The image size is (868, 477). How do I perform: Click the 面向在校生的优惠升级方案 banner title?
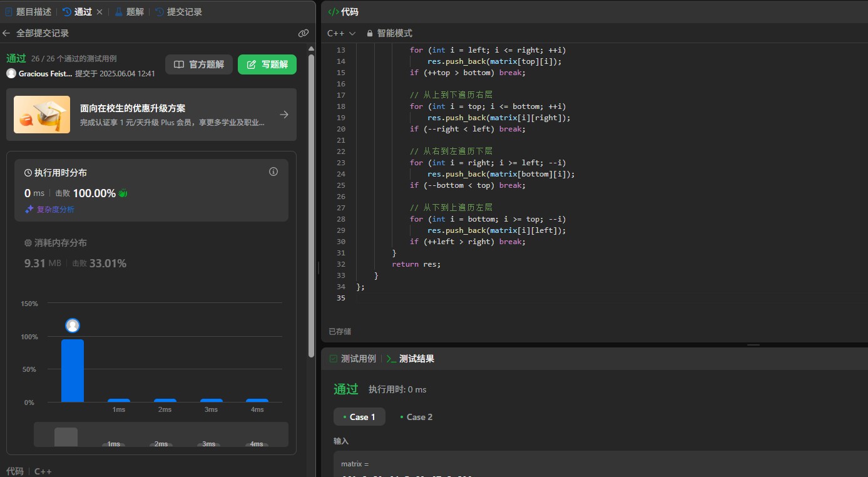point(133,108)
